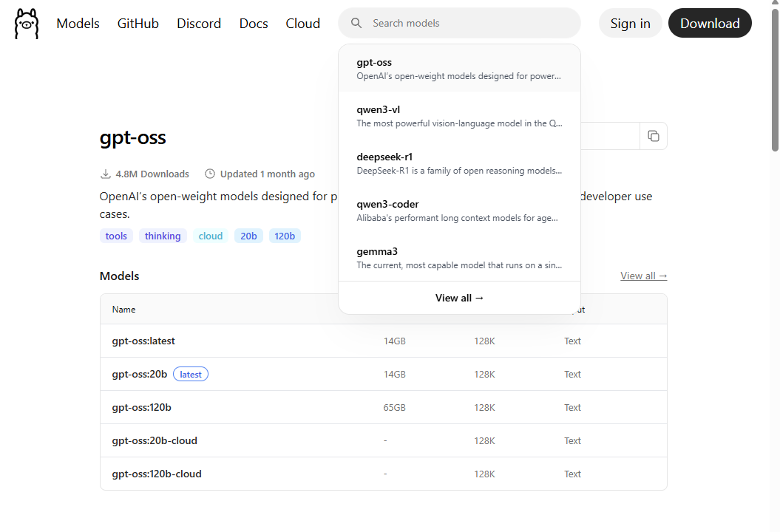Go to the GitHub nav link

pos(138,24)
